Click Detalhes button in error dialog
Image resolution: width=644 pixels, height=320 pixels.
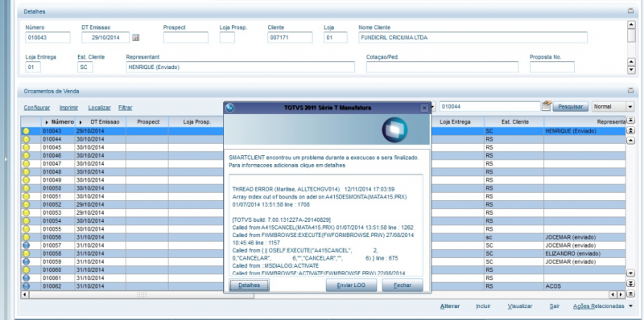[249, 285]
